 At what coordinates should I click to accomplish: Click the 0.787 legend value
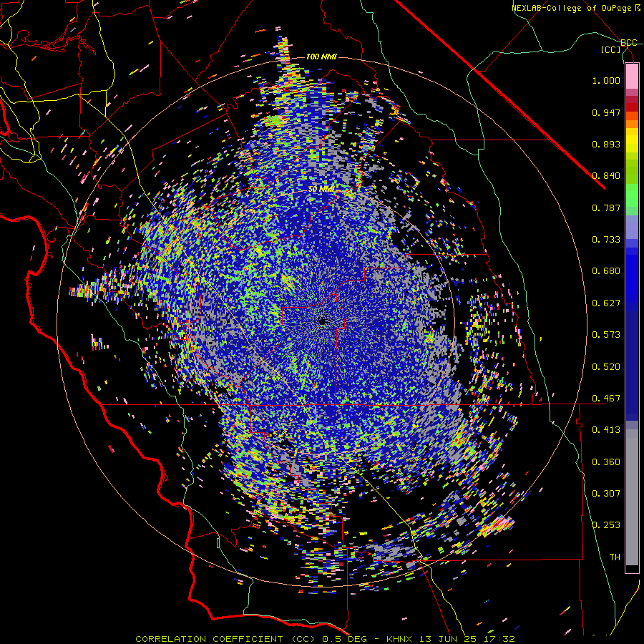coord(606,208)
